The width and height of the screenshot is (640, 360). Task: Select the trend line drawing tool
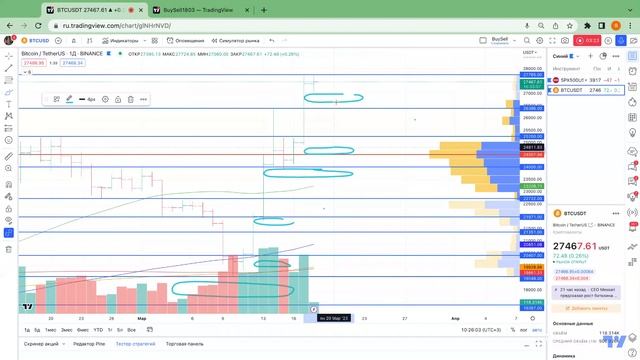pos(9,68)
